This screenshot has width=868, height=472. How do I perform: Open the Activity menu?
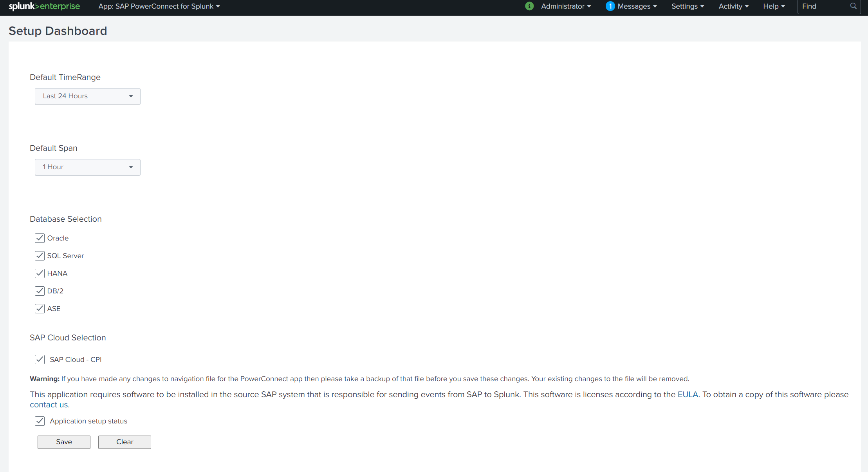(733, 6)
